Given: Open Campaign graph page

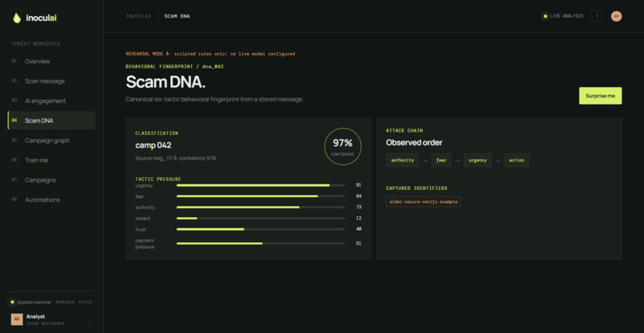Looking at the screenshot, I should pyautogui.click(x=51, y=141).
